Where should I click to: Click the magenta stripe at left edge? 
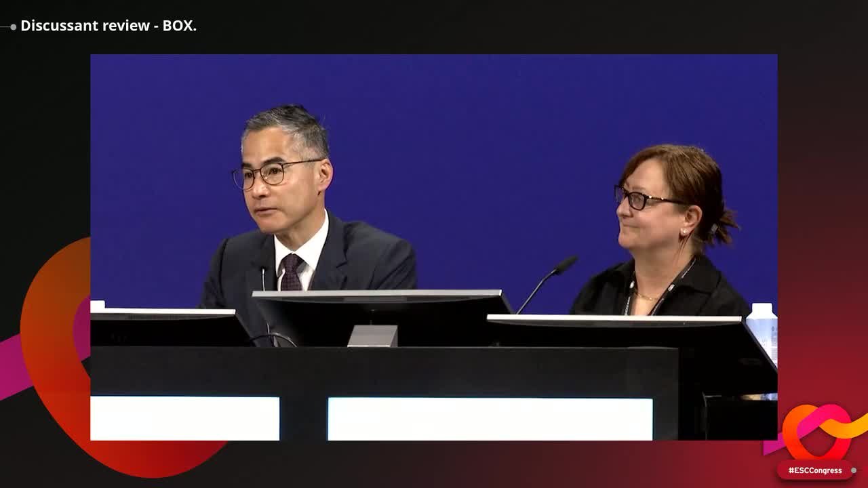[x=15, y=366]
